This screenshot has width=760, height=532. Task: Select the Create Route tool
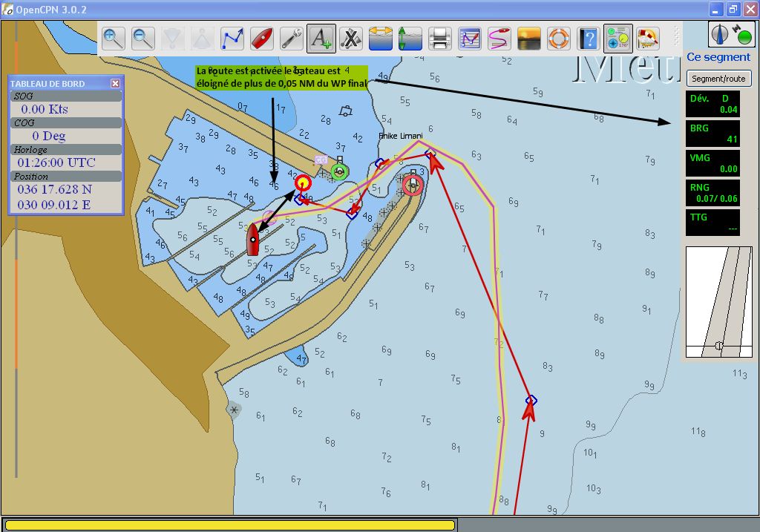[232, 38]
